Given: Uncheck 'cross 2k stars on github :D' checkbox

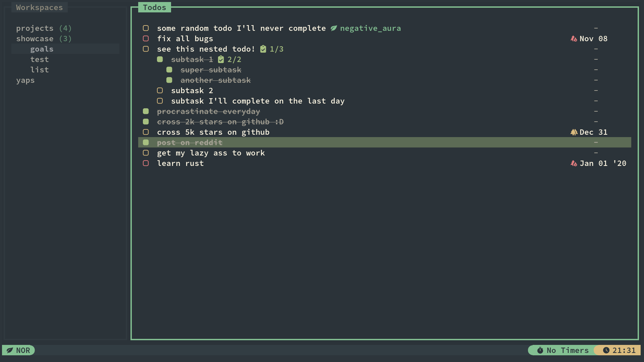Looking at the screenshot, I should [146, 122].
